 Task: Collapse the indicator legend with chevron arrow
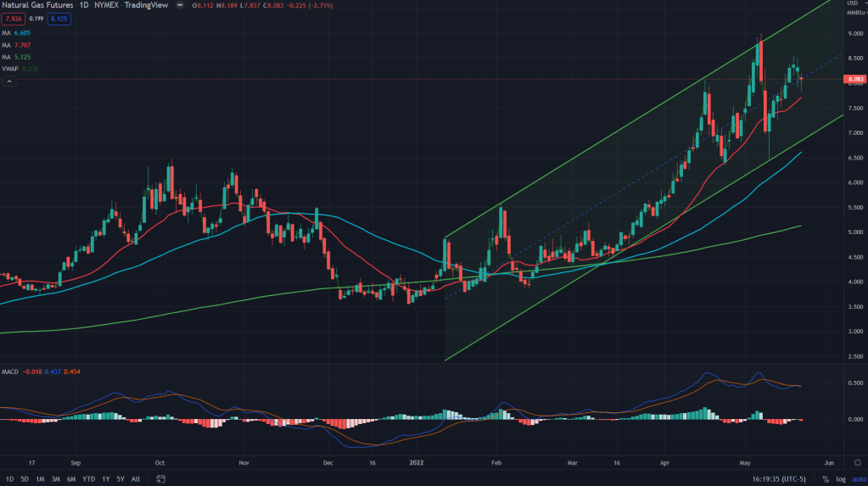point(9,81)
